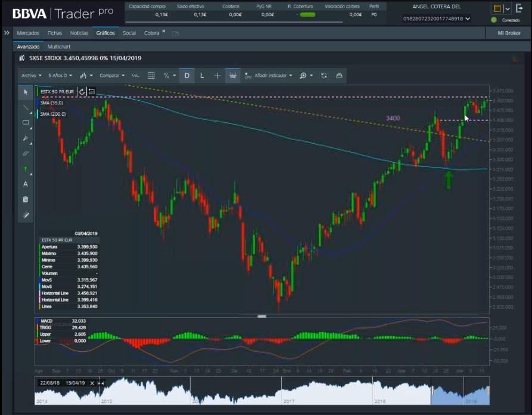Screen dimensions: 532x415
Task: Click the 15/04/19 end date field
Action: [75, 383]
